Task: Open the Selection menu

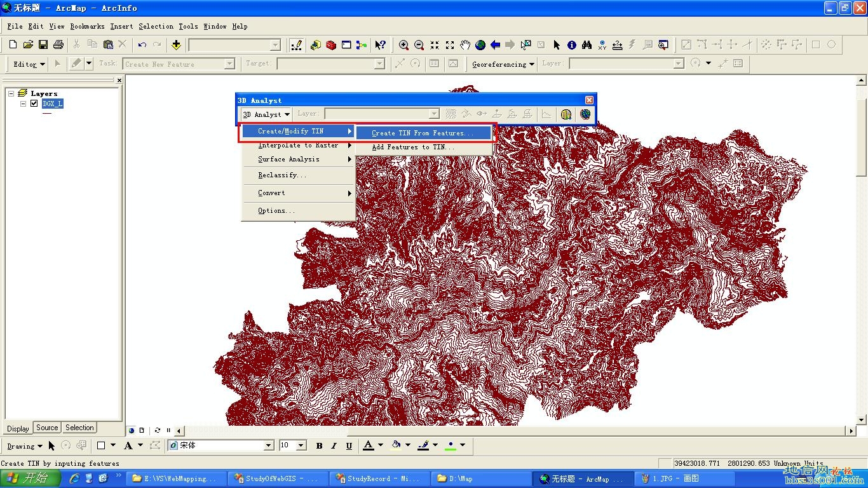Action: pos(156,26)
